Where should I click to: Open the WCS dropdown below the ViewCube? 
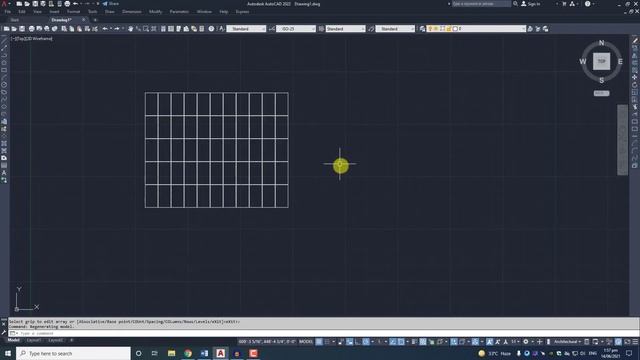(x=601, y=93)
